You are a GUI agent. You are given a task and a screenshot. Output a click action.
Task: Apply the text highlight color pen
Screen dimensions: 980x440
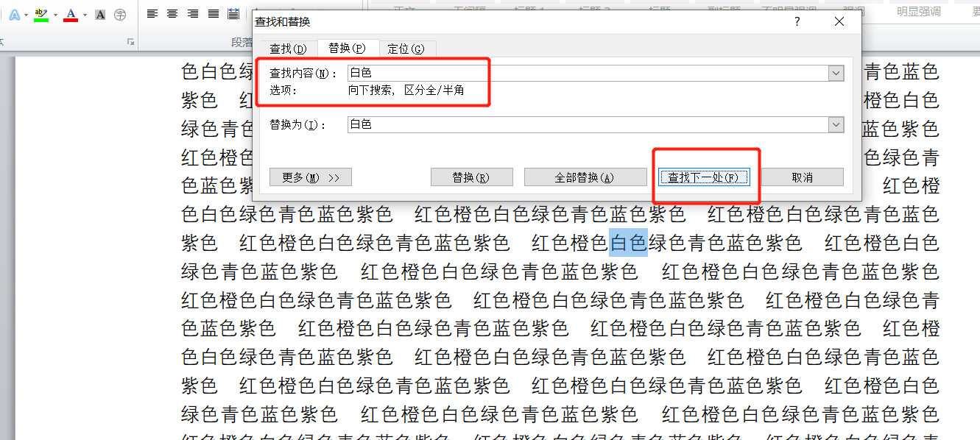coord(40,15)
